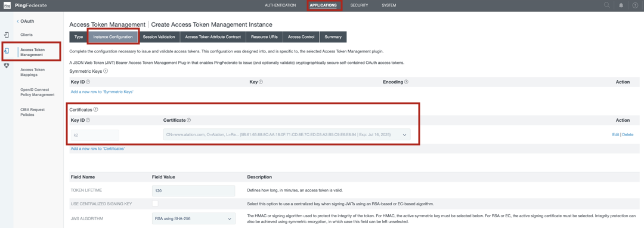Open the help question-mark icon in header

click(635, 5)
